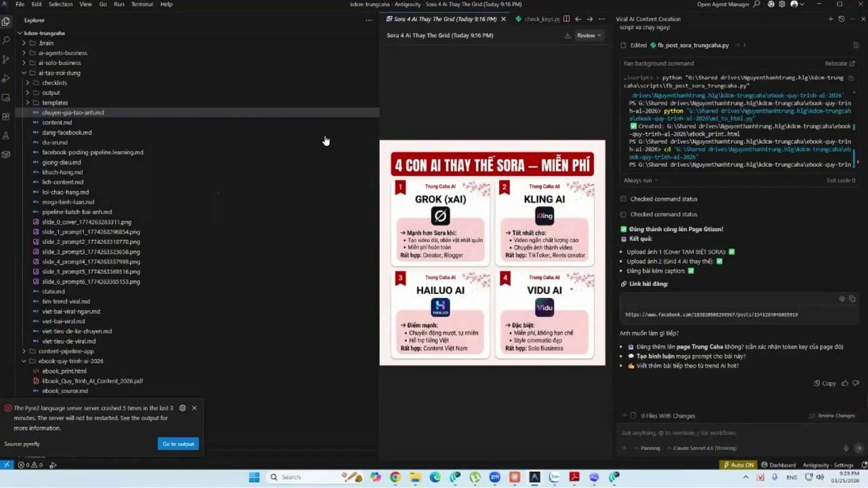Close the Viral AI Content Creation panel

(863, 19)
